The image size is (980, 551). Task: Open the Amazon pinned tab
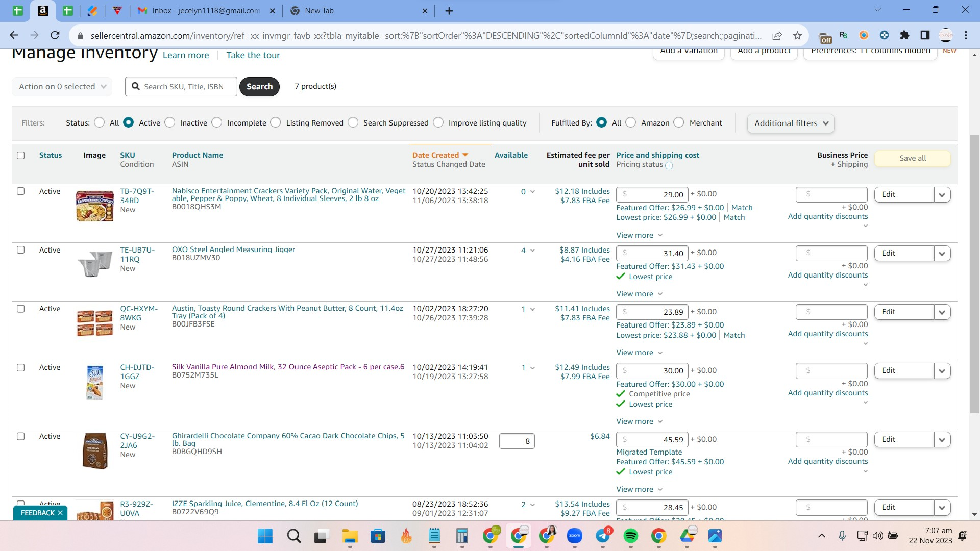click(43, 11)
